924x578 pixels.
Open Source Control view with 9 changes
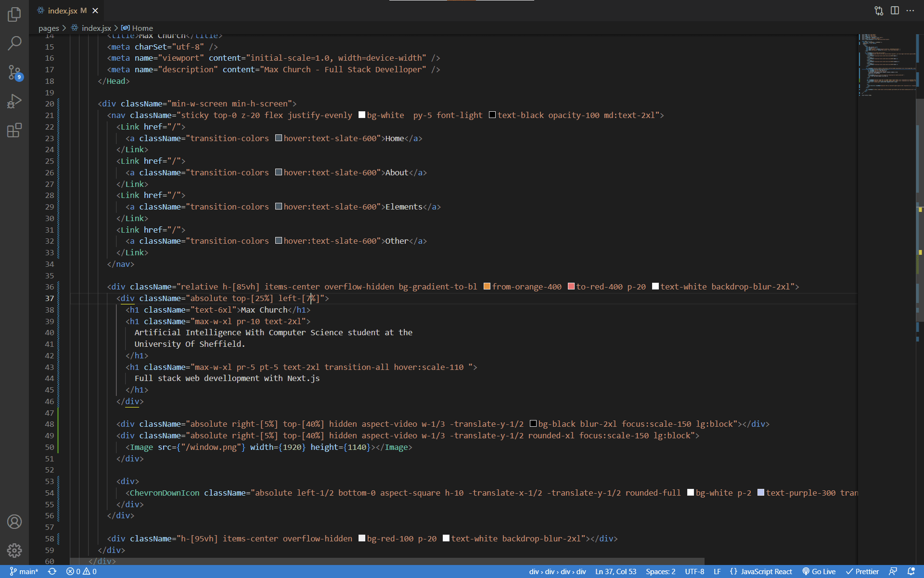(14, 73)
